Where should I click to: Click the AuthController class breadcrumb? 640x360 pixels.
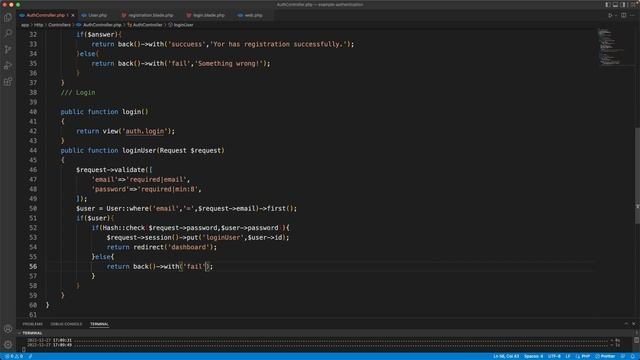pos(147,25)
